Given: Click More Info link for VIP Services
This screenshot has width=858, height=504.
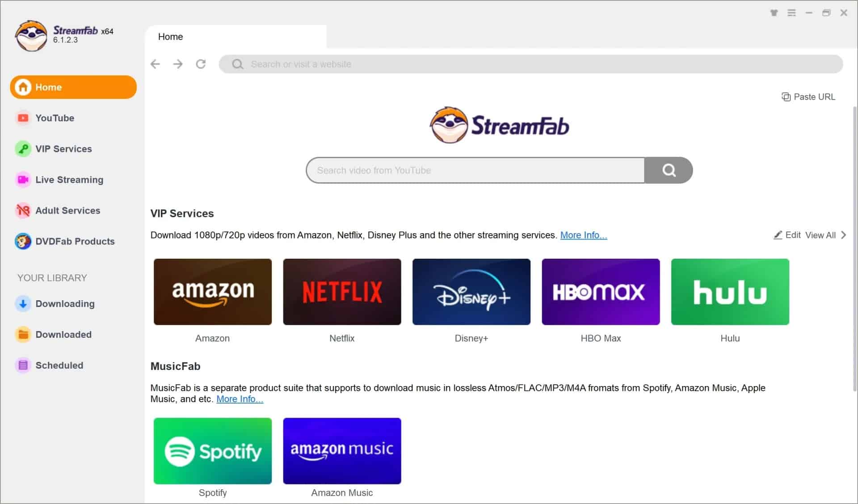Looking at the screenshot, I should [583, 235].
